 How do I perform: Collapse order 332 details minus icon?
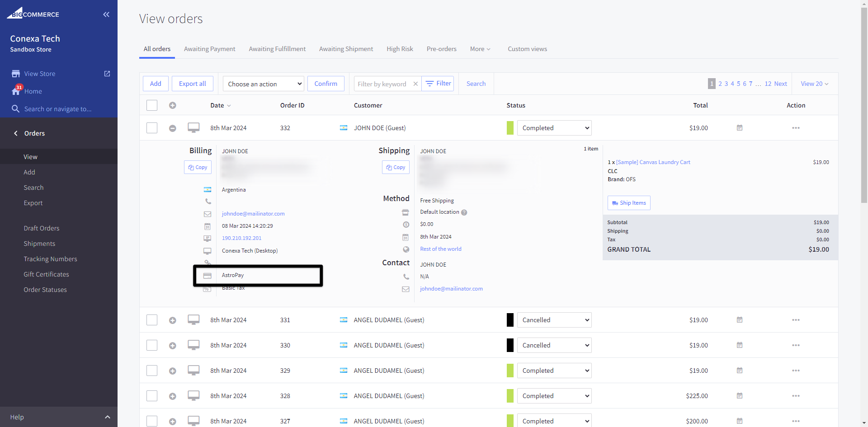[172, 128]
